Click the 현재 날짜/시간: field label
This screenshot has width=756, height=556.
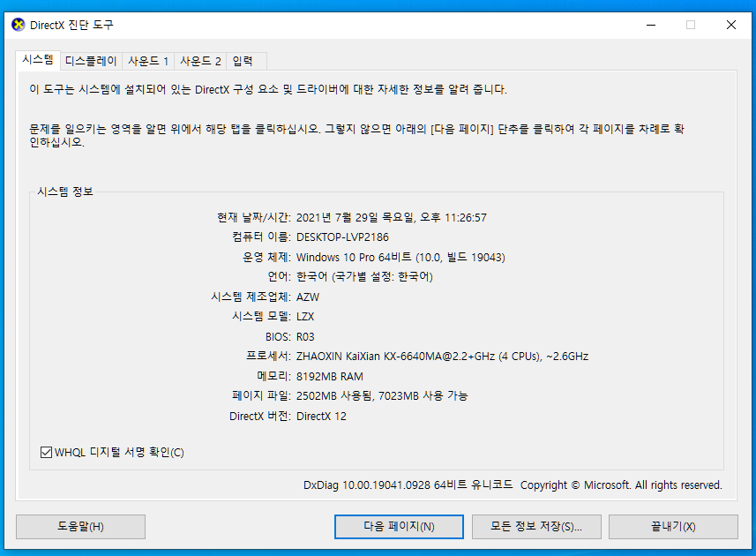tap(253, 217)
